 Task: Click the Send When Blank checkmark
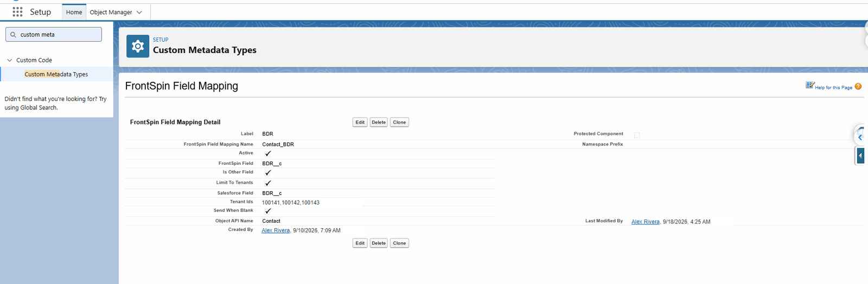coord(267,211)
